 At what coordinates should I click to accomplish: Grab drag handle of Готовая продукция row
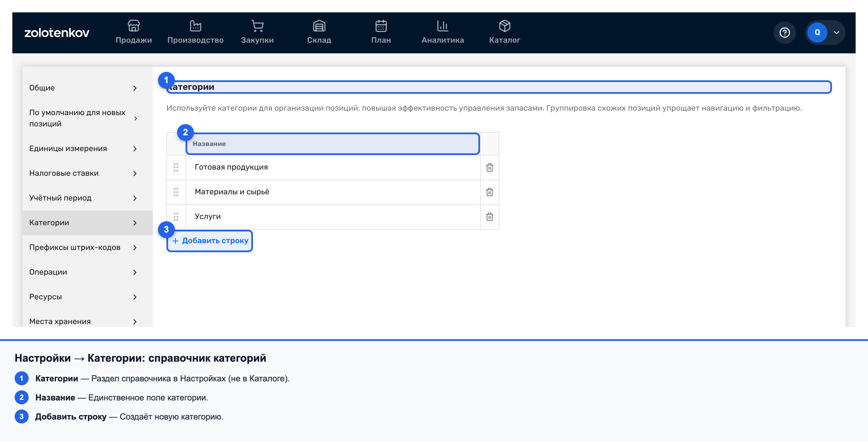[176, 167]
